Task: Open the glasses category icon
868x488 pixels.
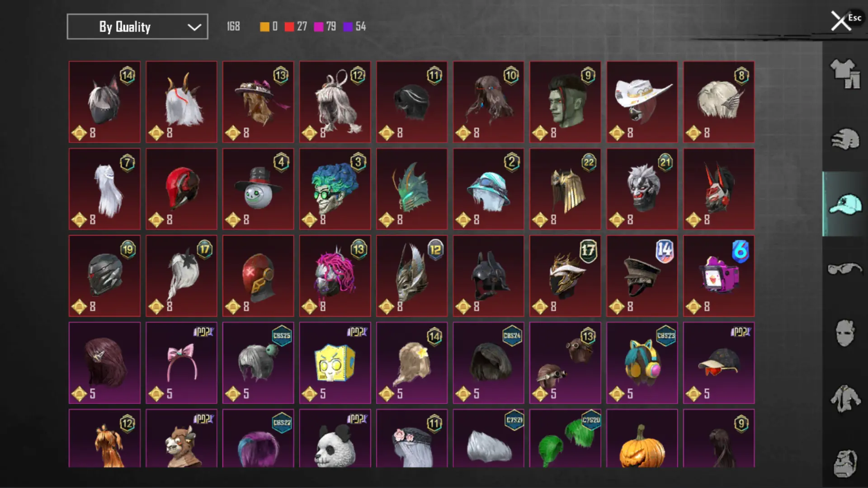Action: click(x=844, y=269)
